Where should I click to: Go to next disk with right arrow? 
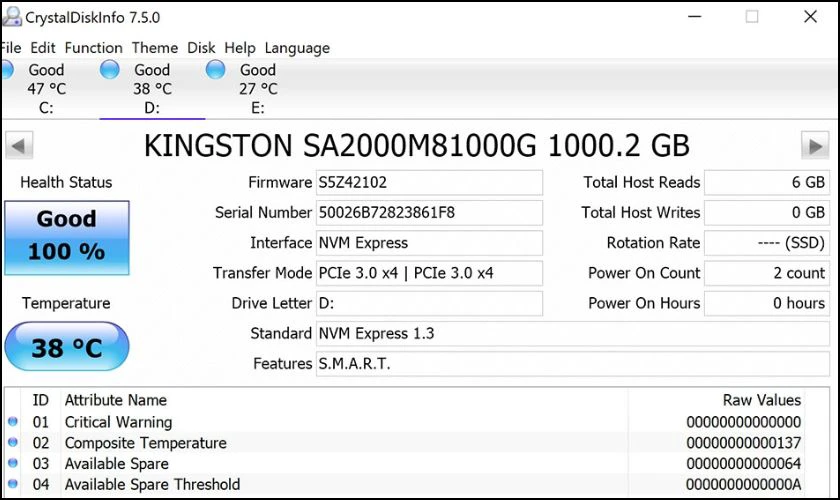tap(815, 145)
